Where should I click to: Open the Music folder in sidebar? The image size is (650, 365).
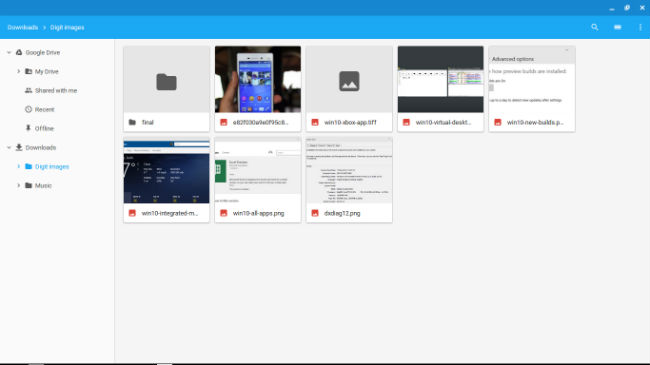point(43,185)
